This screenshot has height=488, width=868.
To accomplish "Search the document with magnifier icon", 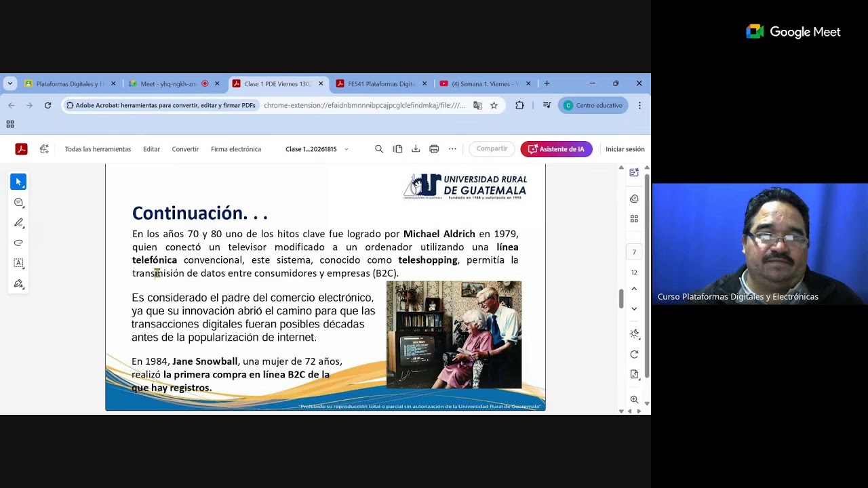I will point(379,149).
